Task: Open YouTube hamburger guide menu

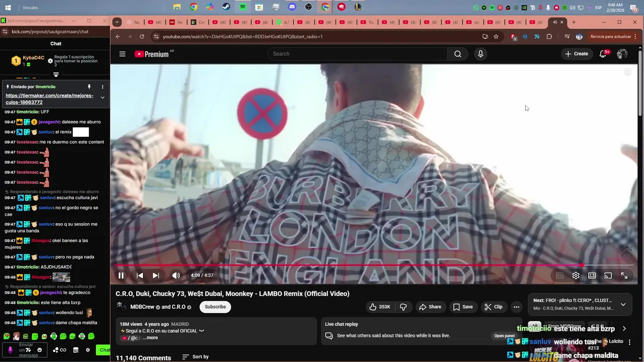Action: (122, 54)
